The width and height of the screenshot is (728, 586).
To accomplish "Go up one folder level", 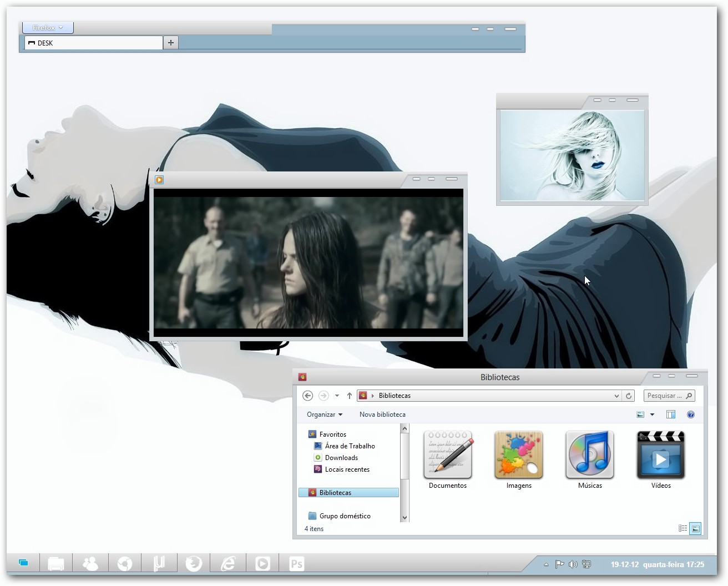I will [x=350, y=396].
